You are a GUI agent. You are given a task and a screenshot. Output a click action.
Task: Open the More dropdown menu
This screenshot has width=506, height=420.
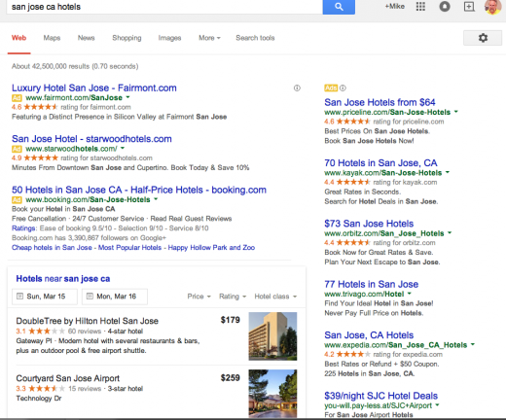pyautogui.click(x=209, y=38)
